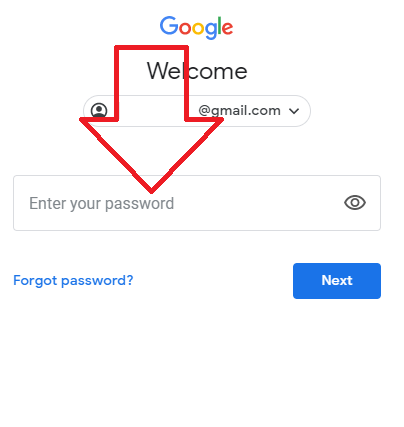Recover account via Forgot password?
Viewport: 404px width, 427px height.
73,280
